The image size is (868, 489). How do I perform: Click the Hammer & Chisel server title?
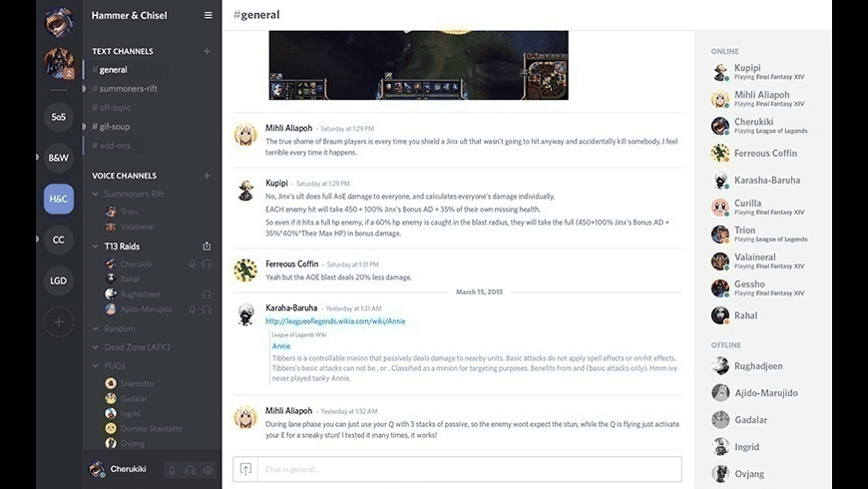pos(129,16)
